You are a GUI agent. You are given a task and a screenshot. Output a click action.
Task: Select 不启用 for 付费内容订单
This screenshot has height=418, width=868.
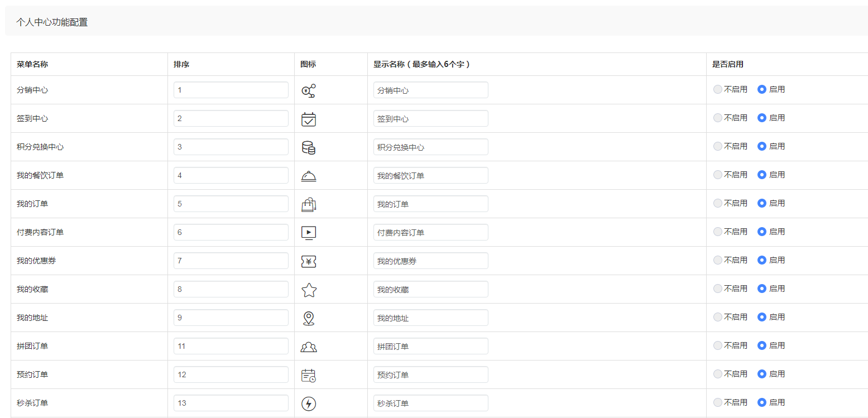click(x=718, y=232)
